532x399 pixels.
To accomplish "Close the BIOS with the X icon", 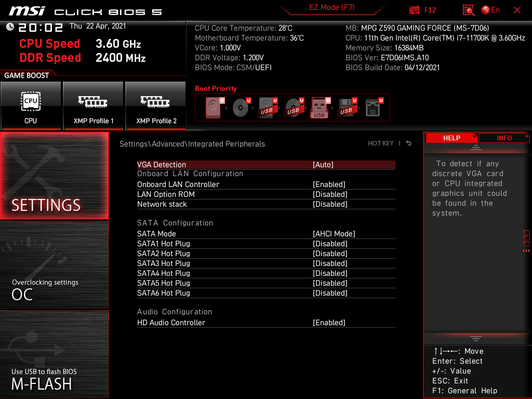I will (x=517, y=10).
